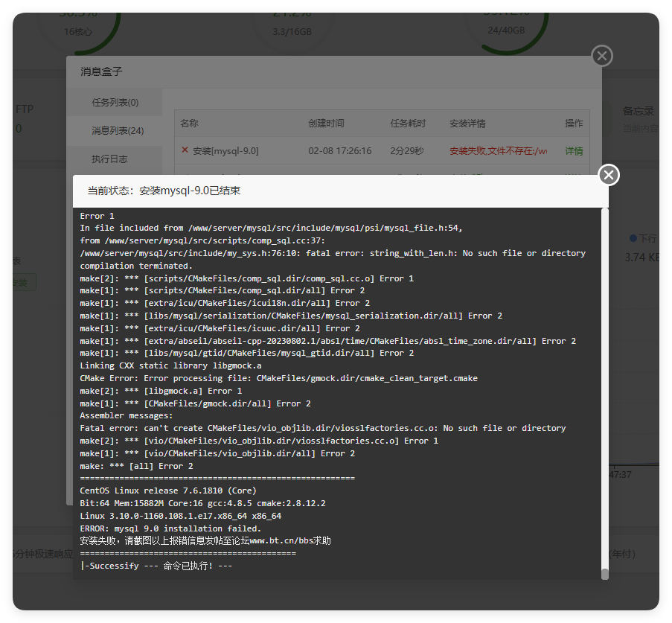Click the 安装失败,文件不存在 error message
Viewport: 672px width, 623px height.
[498, 151]
